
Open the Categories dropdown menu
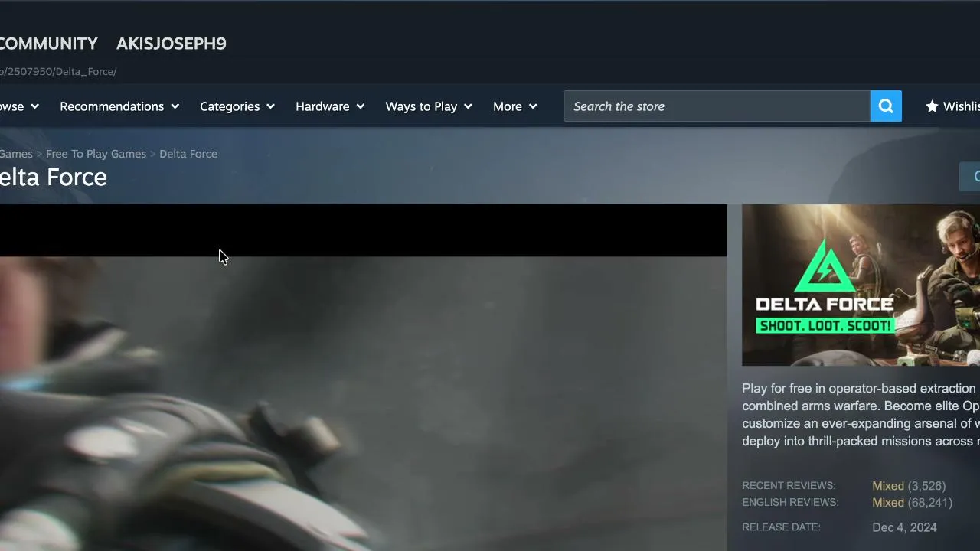237,106
